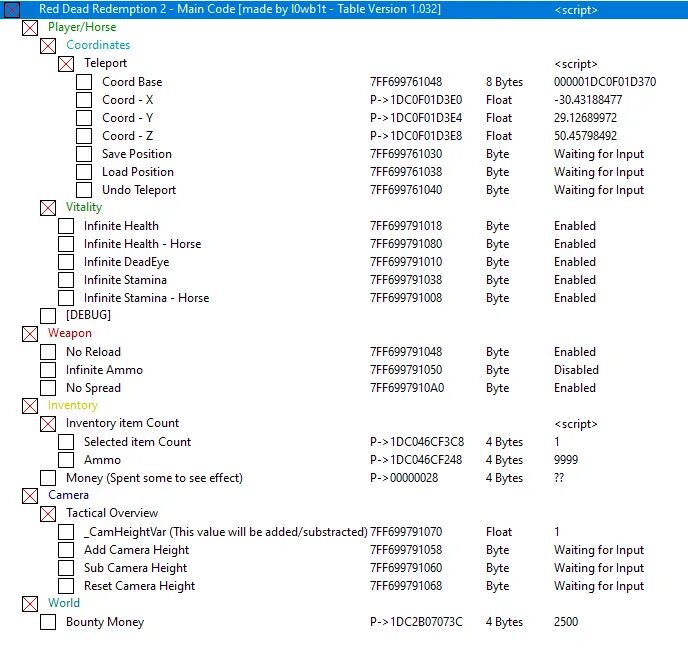688x657 pixels.
Task: Freeze the Coord - X entry checkbox
Action: click(84, 100)
